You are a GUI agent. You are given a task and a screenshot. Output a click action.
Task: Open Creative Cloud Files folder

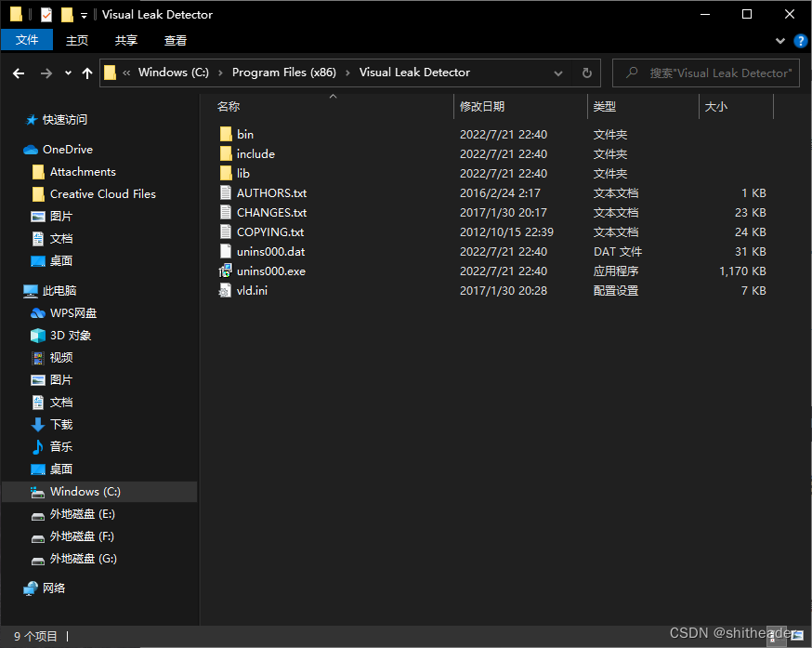tap(102, 194)
